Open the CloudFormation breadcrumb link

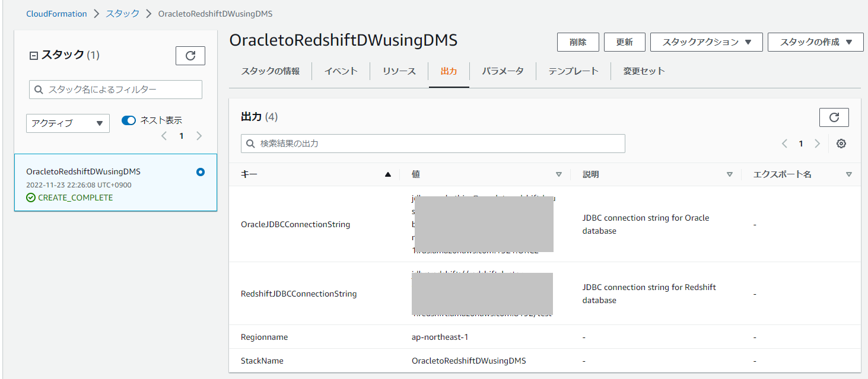tap(56, 14)
